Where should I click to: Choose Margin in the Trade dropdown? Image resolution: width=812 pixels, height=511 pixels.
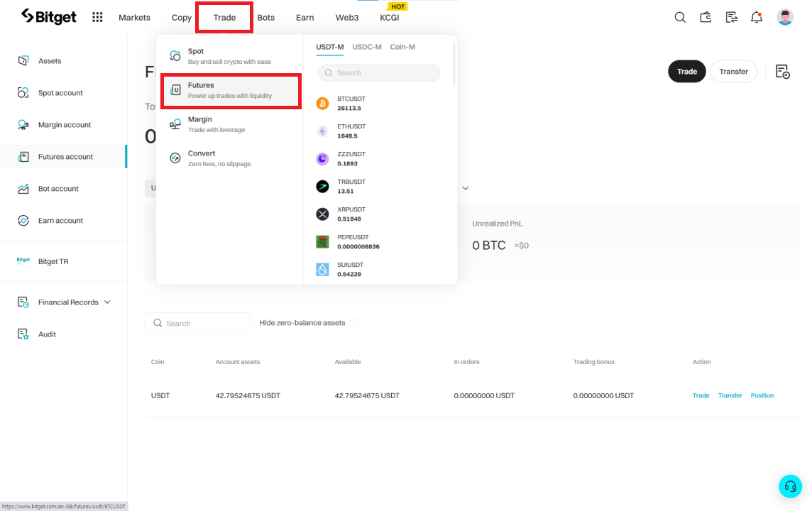pos(231,124)
